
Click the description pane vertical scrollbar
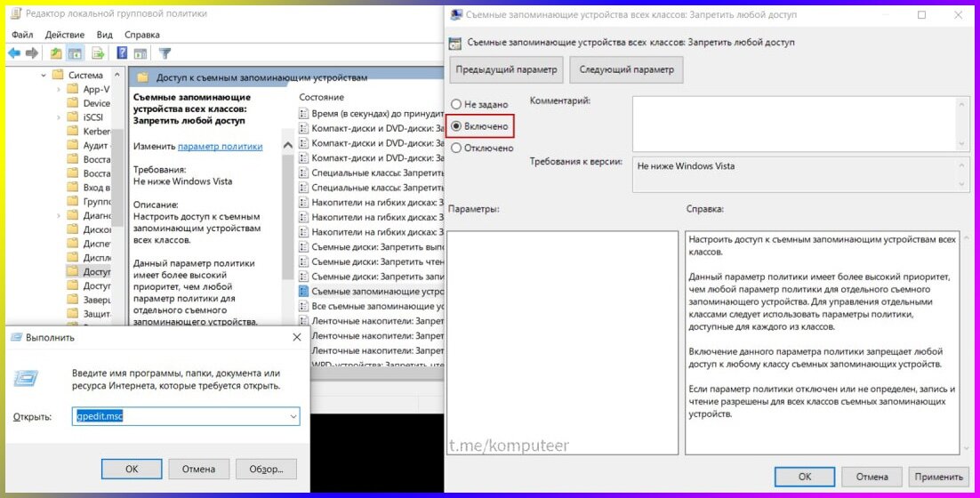(x=287, y=216)
